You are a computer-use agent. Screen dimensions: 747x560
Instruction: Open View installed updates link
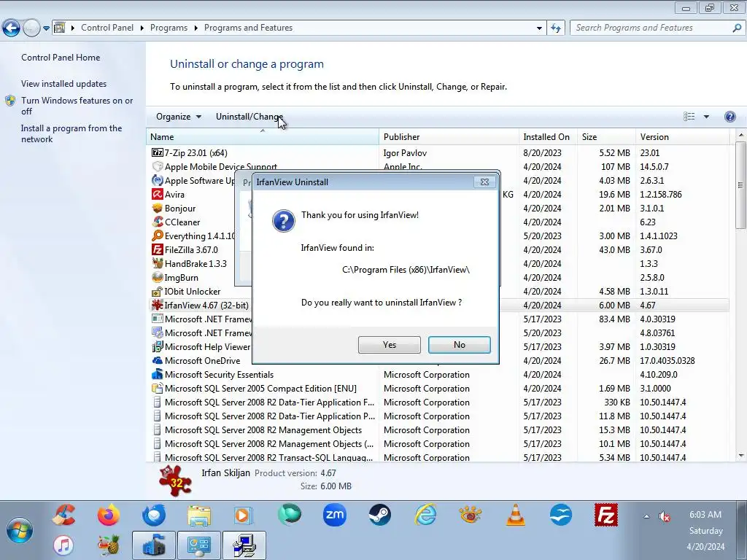tap(64, 83)
